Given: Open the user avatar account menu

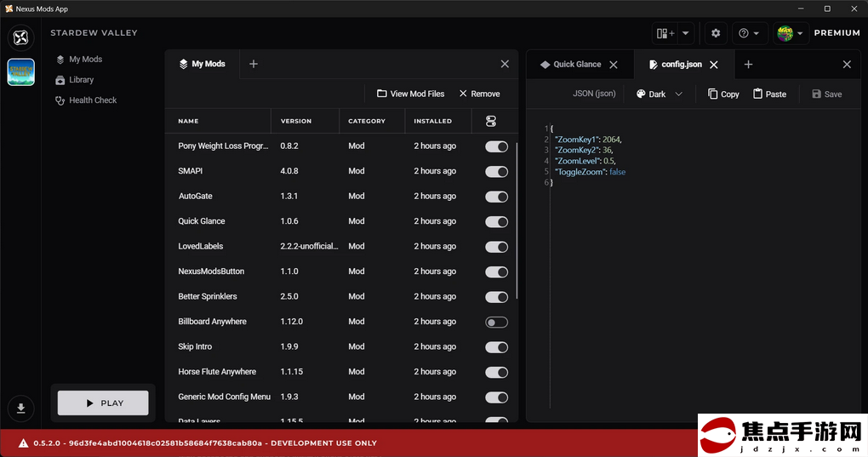Looking at the screenshot, I should point(790,33).
